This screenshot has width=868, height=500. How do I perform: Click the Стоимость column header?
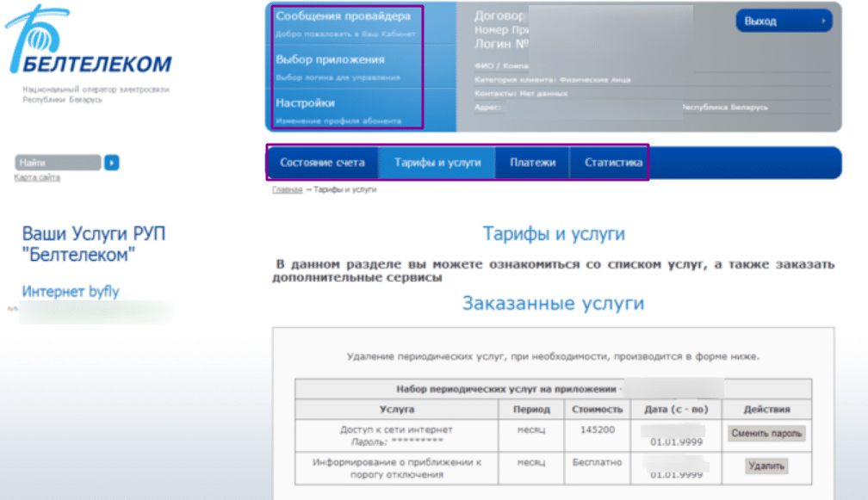click(x=598, y=410)
